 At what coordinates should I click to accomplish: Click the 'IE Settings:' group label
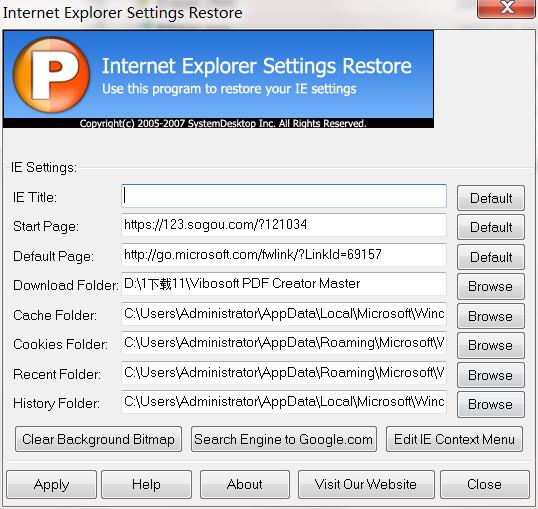(x=44, y=168)
